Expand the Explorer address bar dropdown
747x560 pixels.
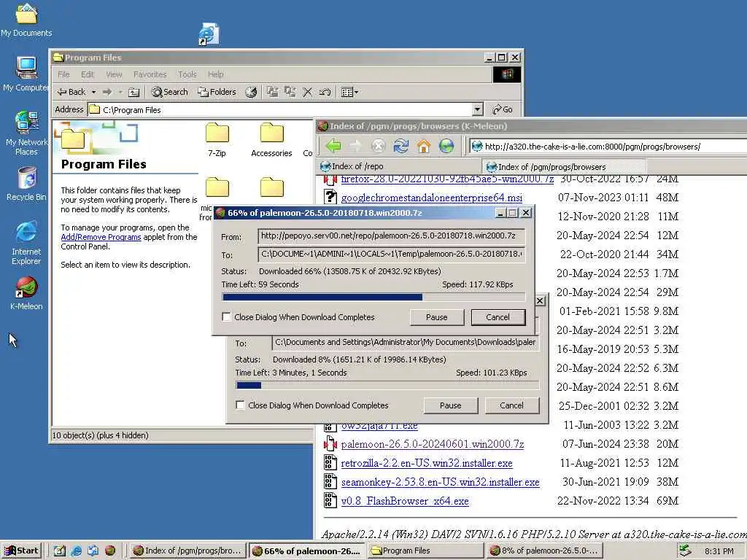tap(478, 109)
